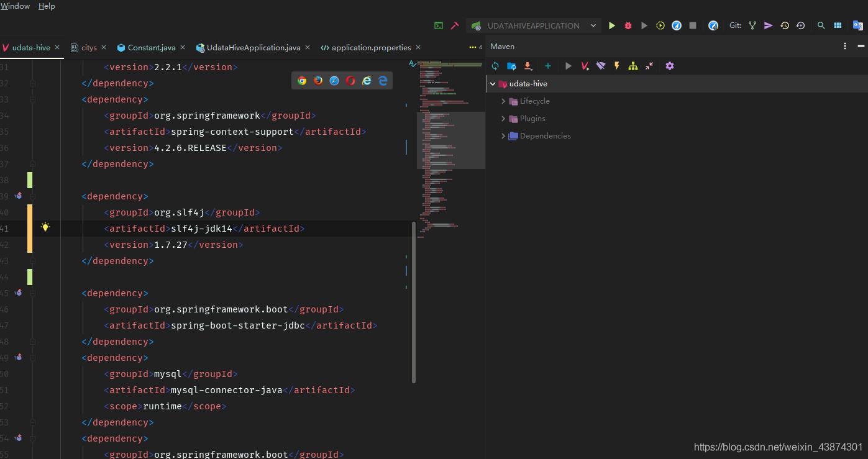868x459 pixels.
Task: Push Git commits with arrow icon
Action: pyautogui.click(x=769, y=25)
